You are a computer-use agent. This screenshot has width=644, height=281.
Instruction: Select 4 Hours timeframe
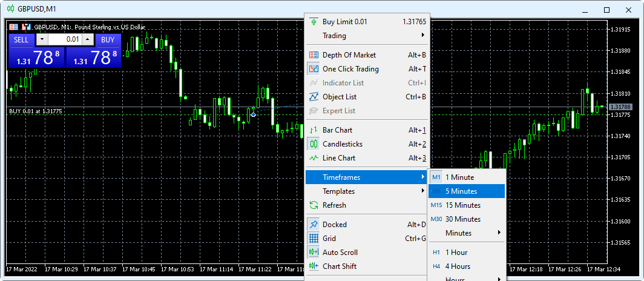tap(467, 266)
